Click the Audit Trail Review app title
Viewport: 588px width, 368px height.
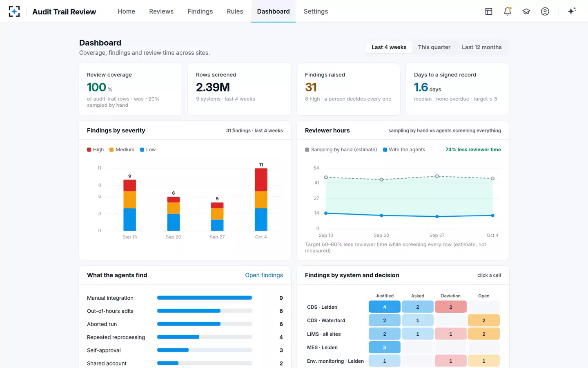pyautogui.click(x=64, y=12)
